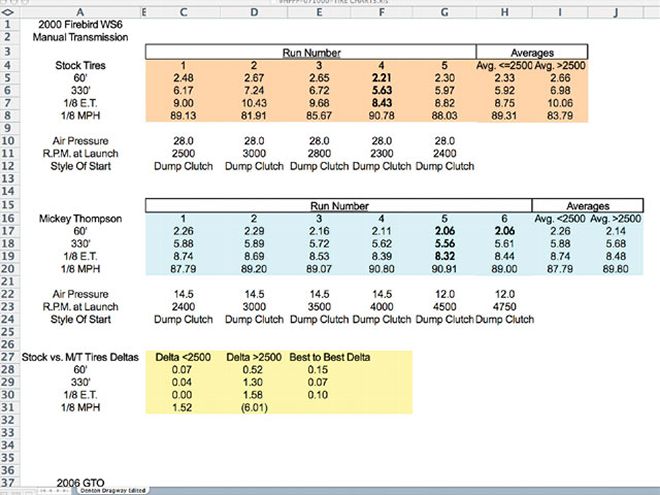Image resolution: width=660 pixels, height=495 pixels.
Task: Select launch R.P.M. 4000 cell
Action: click(x=381, y=307)
